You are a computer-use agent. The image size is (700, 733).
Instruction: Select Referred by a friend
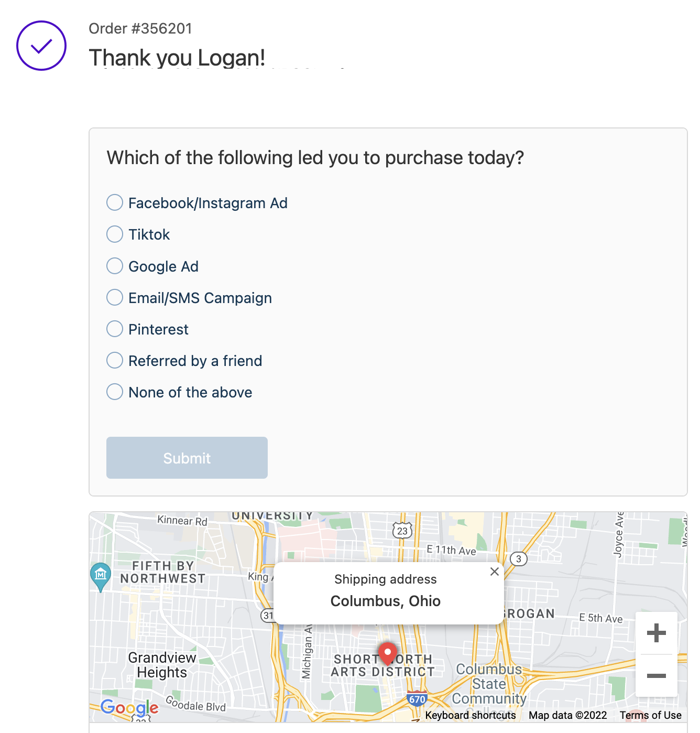114,360
